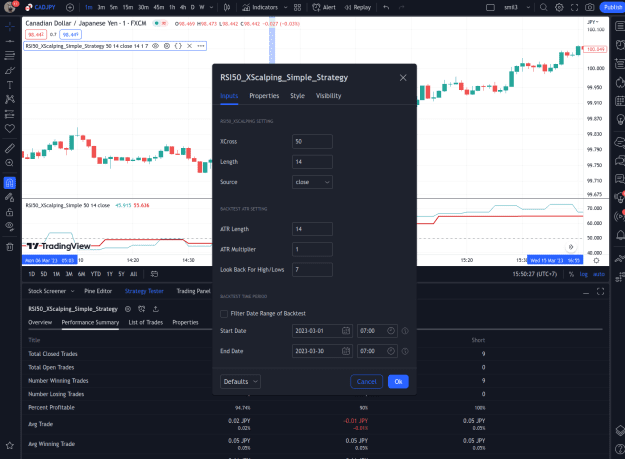Screen dimensions: 625x459
Task: Open Start Date calendar picker
Action: pyautogui.click(x=346, y=331)
